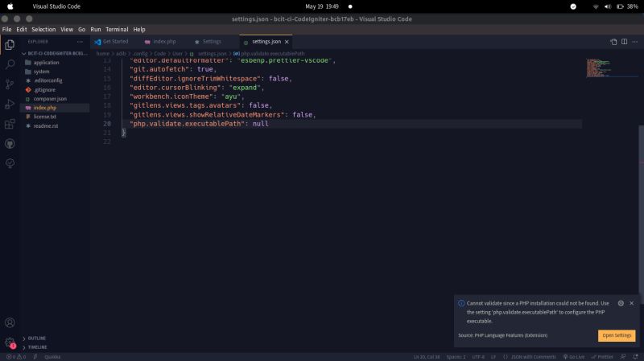
Task: Open the Go menu
Action: point(82,30)
